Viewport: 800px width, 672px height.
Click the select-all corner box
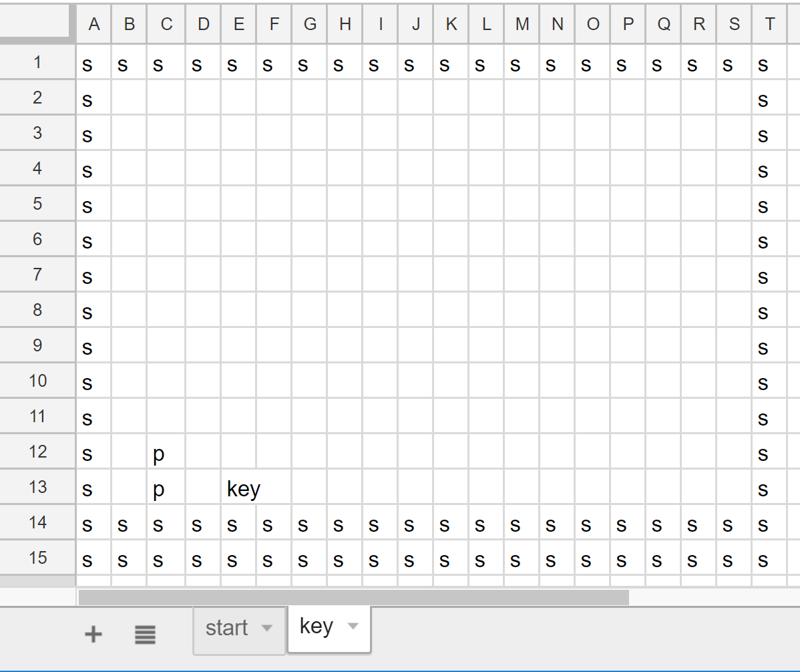click(37, 23)
